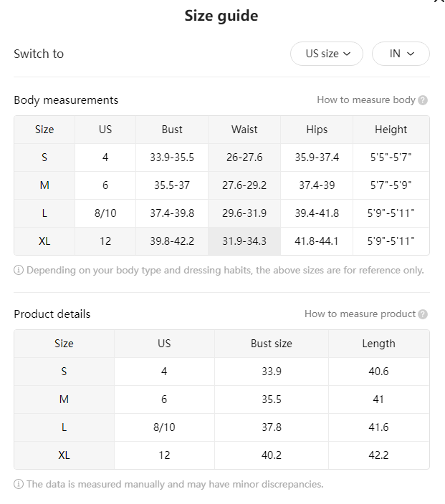The width and height of the screenshot is (445, 504).
Task: Click the question mark beside How to measure product
Action: [x=423, y=314]
